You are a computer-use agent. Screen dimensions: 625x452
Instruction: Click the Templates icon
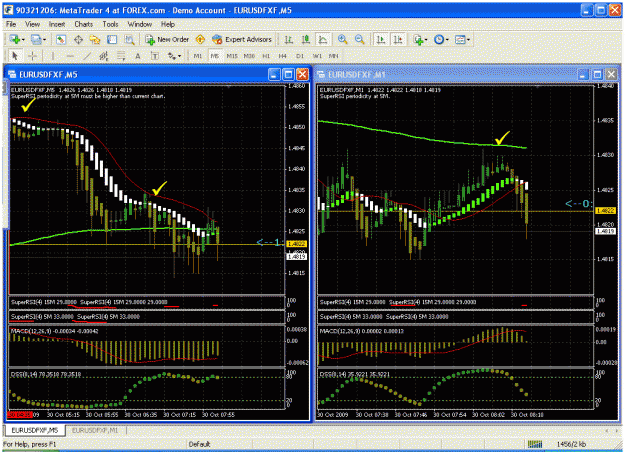click(460, 39)
